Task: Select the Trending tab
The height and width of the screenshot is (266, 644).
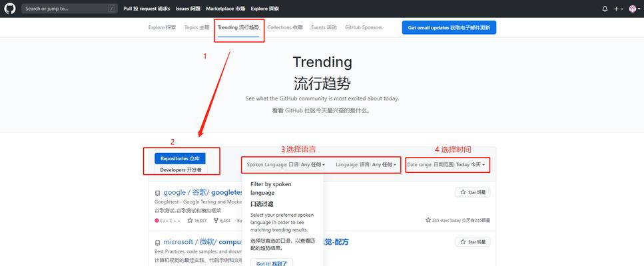Action: coord(238,27)
